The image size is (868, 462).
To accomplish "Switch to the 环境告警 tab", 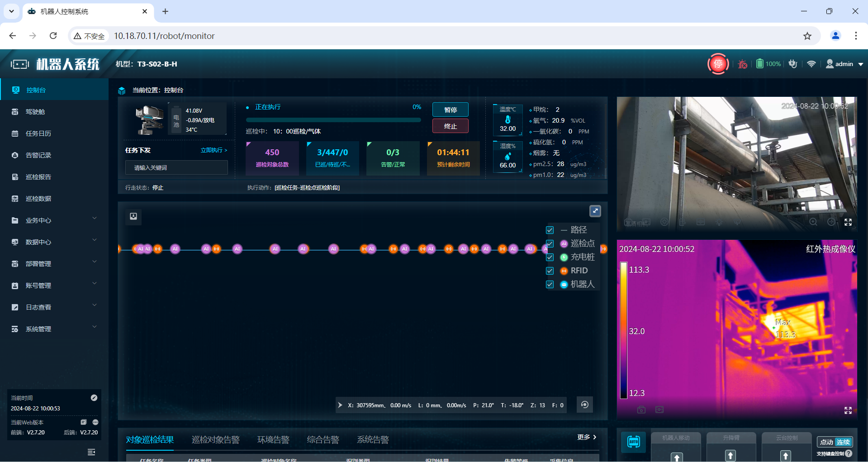I will tap(273, 439).
